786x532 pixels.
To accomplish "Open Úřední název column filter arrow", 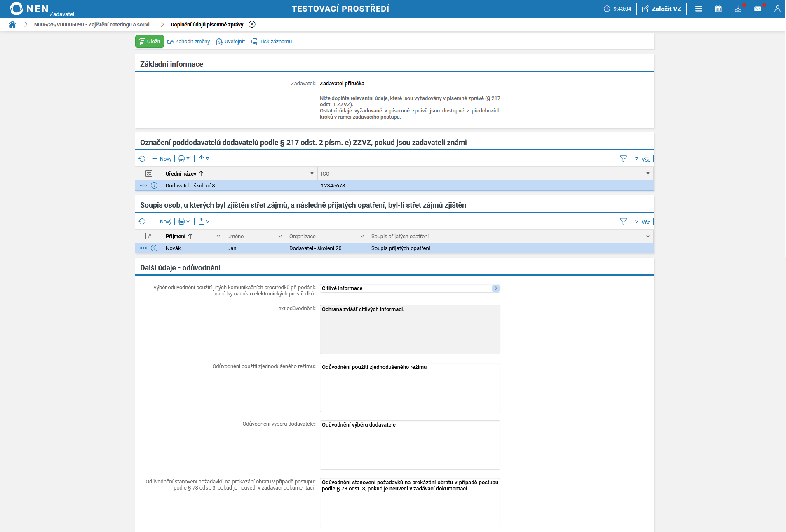I will pyautogui.click(x=312, y=173).
